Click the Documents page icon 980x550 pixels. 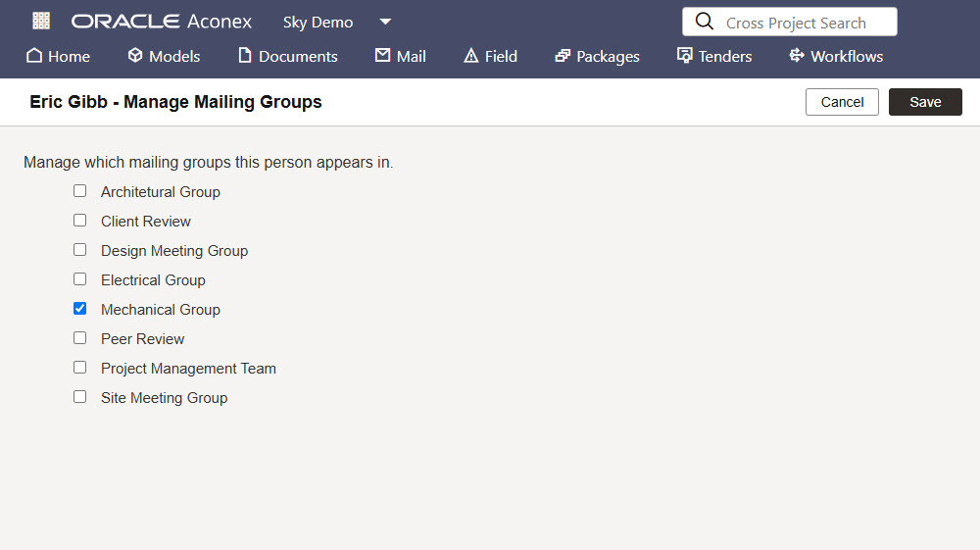coord(244,56)
